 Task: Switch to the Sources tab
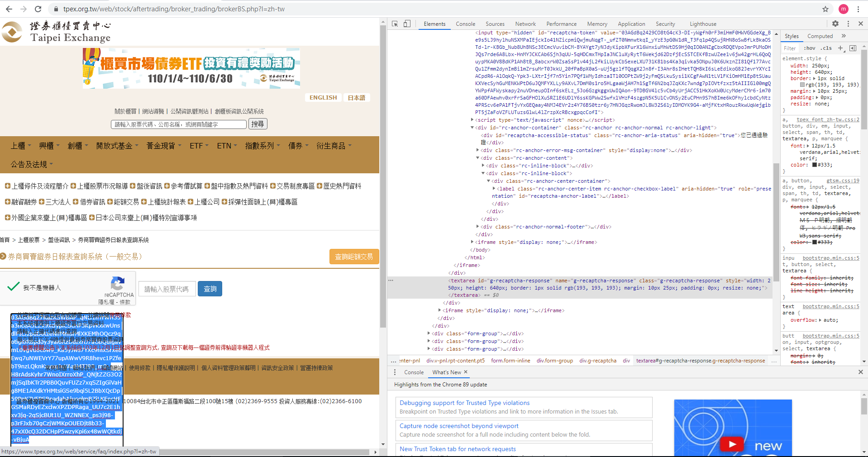(x=495, y=24)
